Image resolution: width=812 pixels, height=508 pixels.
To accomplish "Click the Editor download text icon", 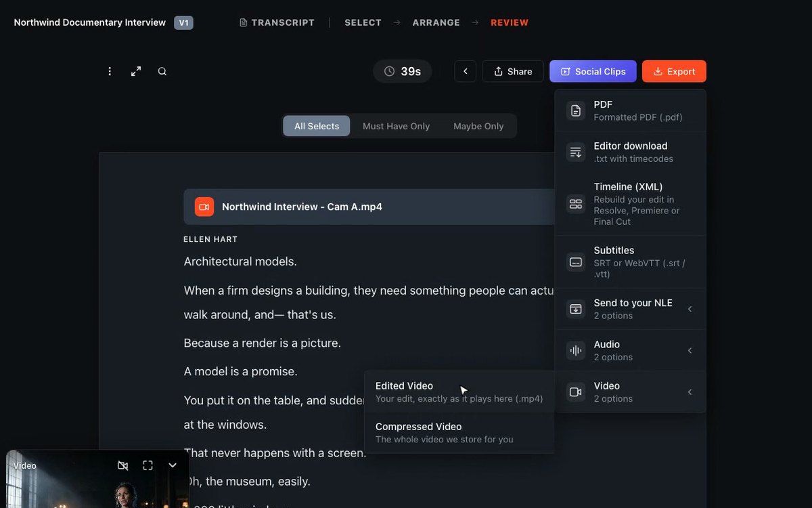I will (x=576, y=152).
